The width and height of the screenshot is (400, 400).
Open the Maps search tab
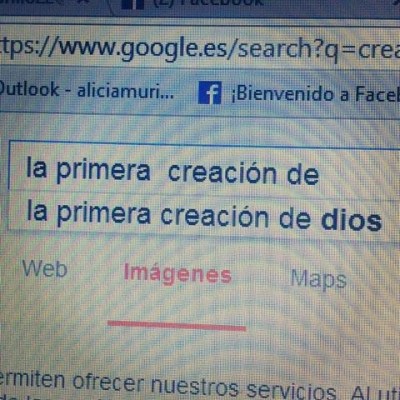click(x=318, y=279)
